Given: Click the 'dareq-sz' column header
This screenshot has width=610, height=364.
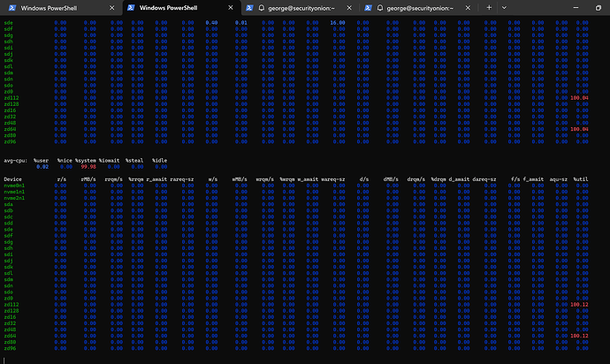Looking at the screenshot, I should click(x=484, y=179).
